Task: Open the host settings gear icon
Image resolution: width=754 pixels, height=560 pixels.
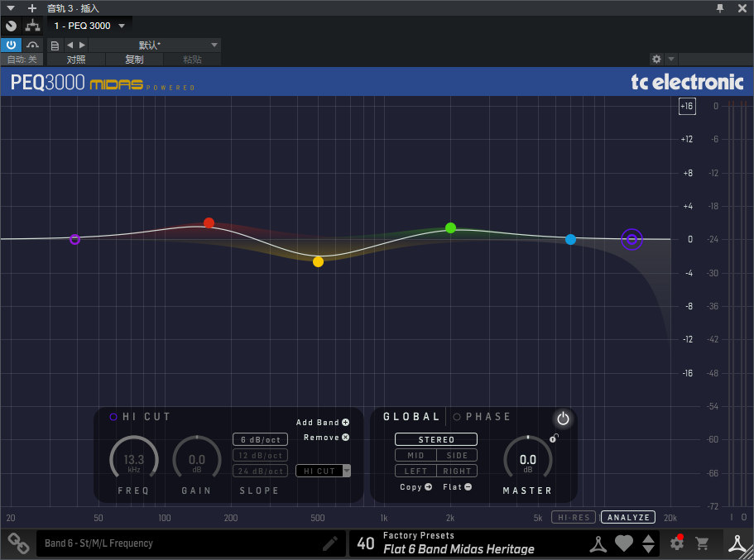Action: [656, 59]
